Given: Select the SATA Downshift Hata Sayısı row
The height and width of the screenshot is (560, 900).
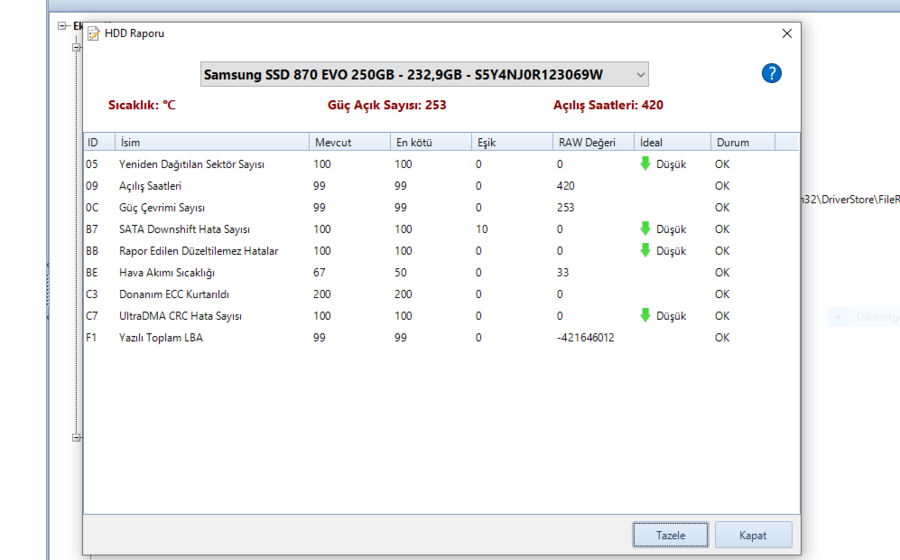Looking at the screenshot, I should tap(441, 229).
